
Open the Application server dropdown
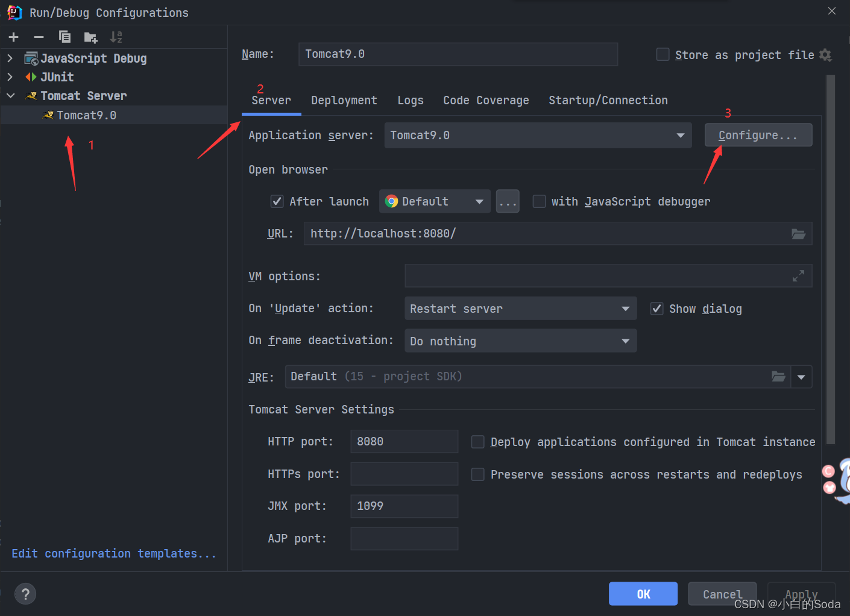(539, 135)
